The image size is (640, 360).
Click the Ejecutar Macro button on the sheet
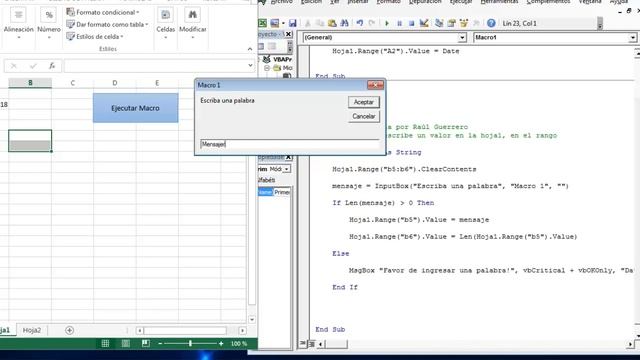(136, 108)
